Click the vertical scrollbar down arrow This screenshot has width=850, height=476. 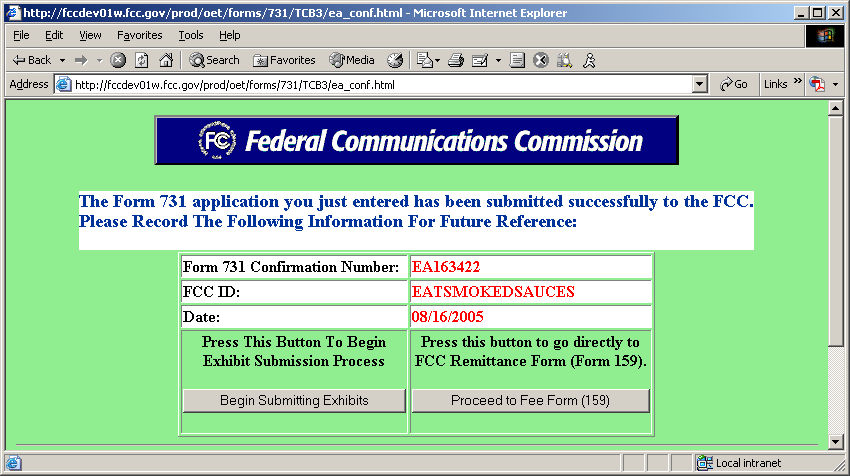coord(835,442)
